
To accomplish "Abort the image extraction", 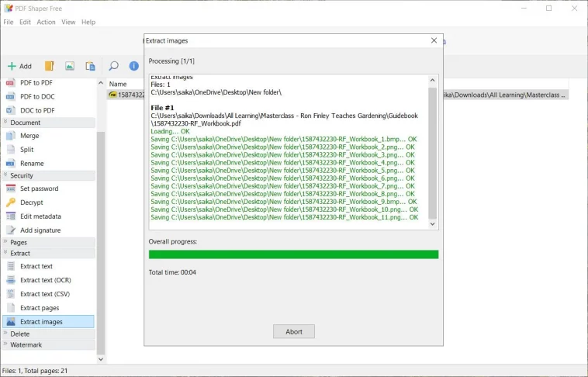I will click(x=294, y=331).
